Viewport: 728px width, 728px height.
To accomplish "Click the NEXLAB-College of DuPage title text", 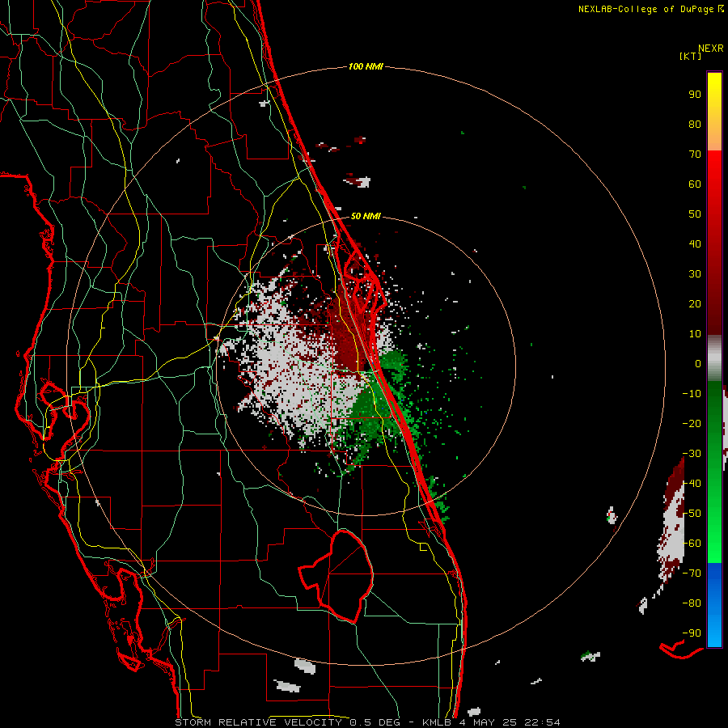I will [x=647, y=9].
